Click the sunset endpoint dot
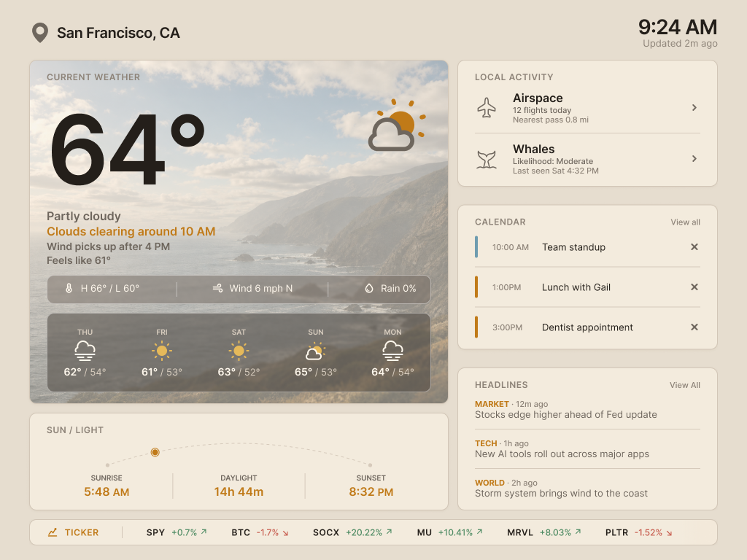 pos(370,464)
